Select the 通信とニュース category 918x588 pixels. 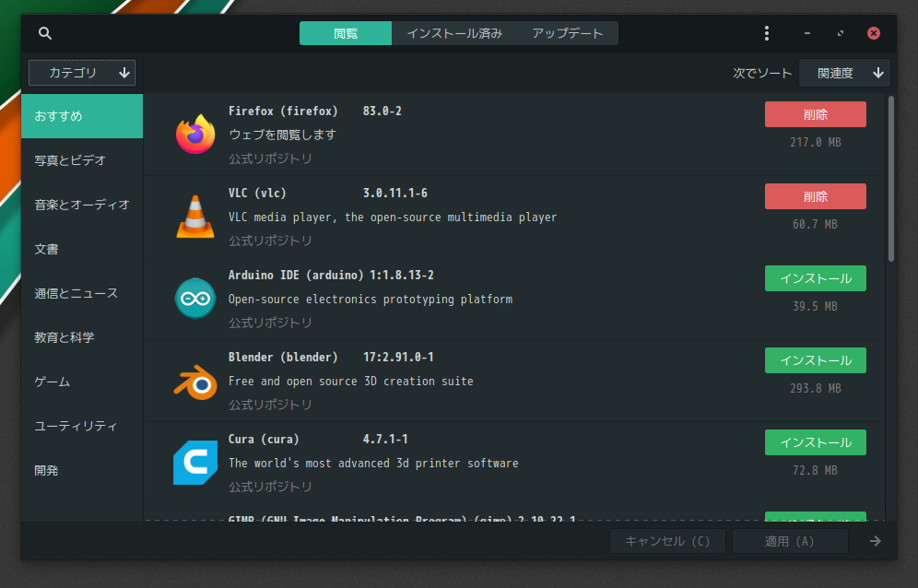point(82,293)
